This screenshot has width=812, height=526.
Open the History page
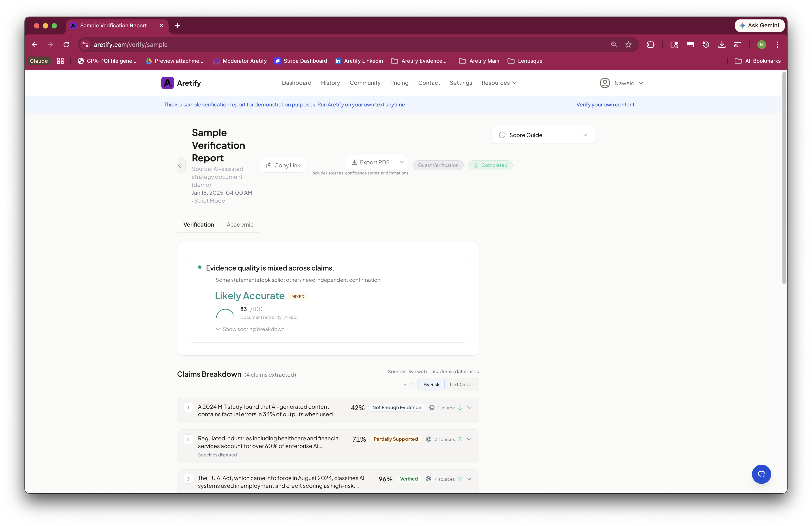tap(330, 83)
